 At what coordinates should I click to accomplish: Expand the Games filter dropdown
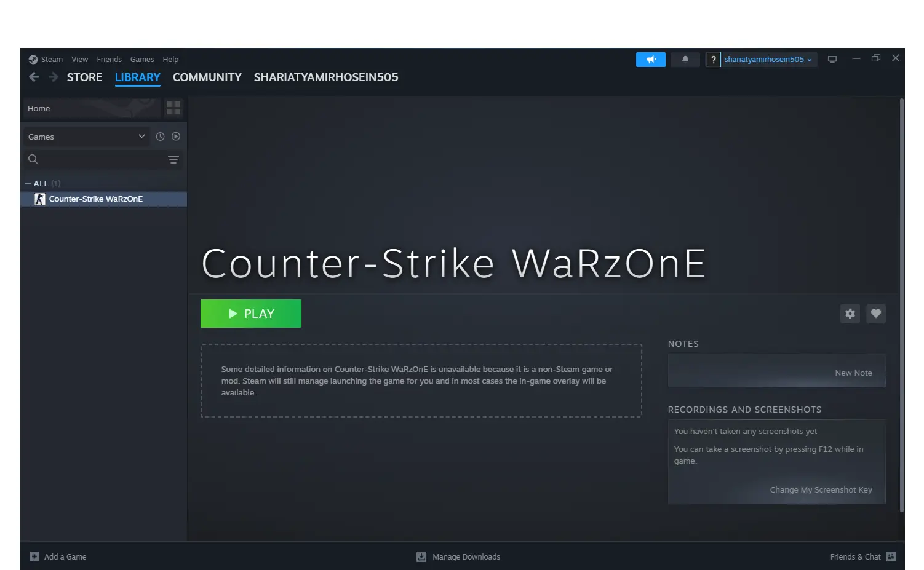tap(87, 137)
